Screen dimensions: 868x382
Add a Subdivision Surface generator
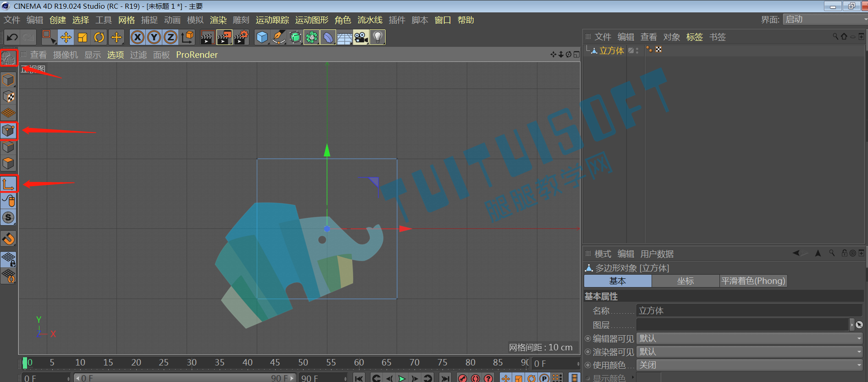tap(295, 37)
